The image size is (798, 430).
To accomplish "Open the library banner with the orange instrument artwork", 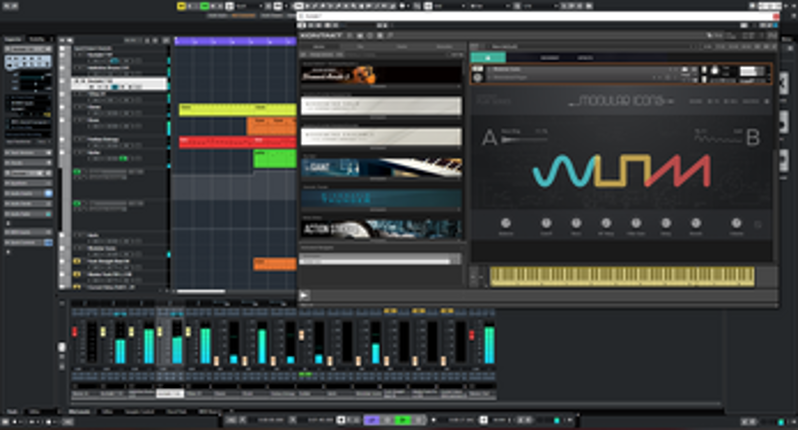I will 381,75.
